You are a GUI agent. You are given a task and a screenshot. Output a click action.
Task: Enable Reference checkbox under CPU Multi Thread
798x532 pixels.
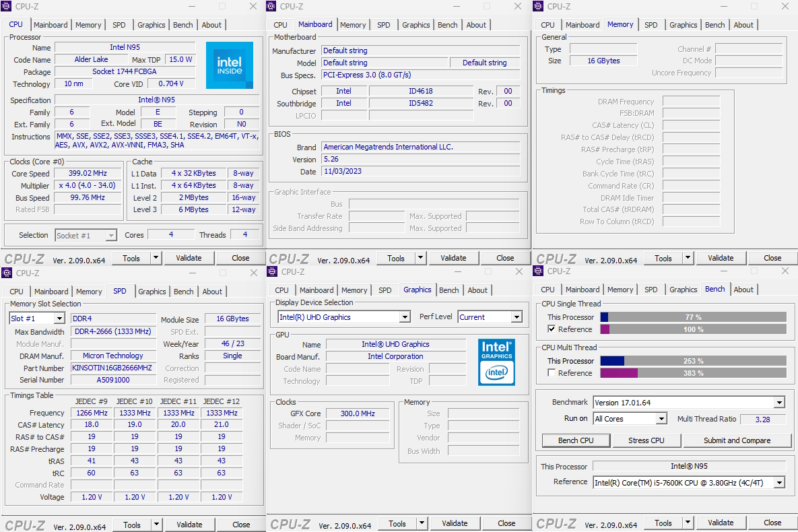(552, 373)
